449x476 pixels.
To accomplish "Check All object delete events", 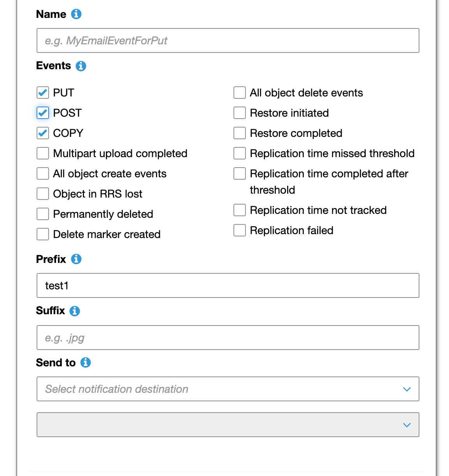I will tap(240, 93).
